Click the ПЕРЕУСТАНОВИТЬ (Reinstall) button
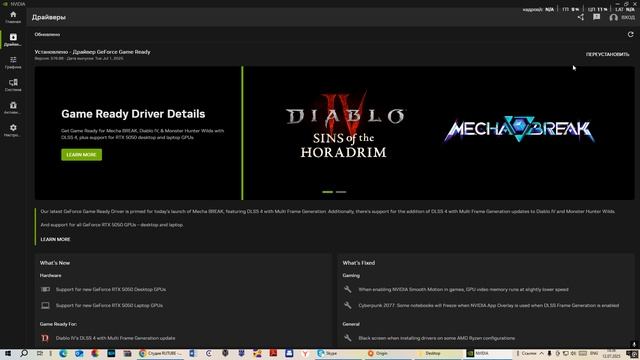The image size is (640, 360). (607, 54)
